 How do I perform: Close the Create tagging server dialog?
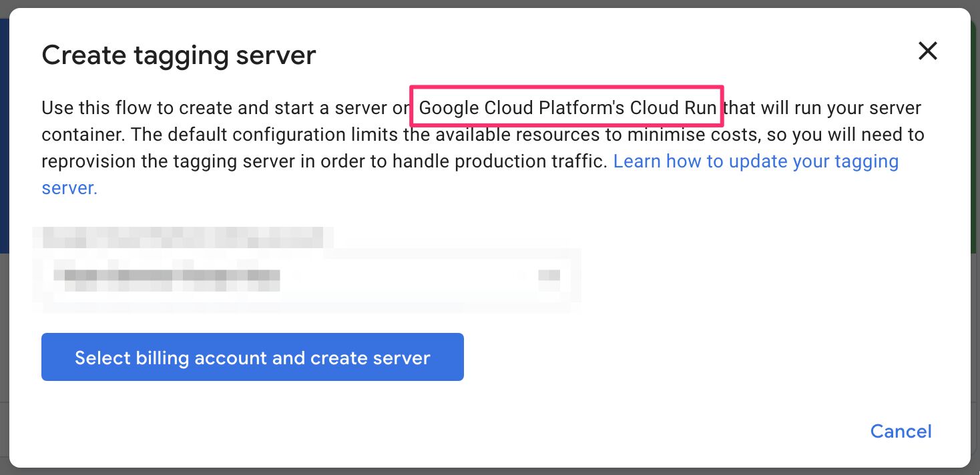[928, 51]
